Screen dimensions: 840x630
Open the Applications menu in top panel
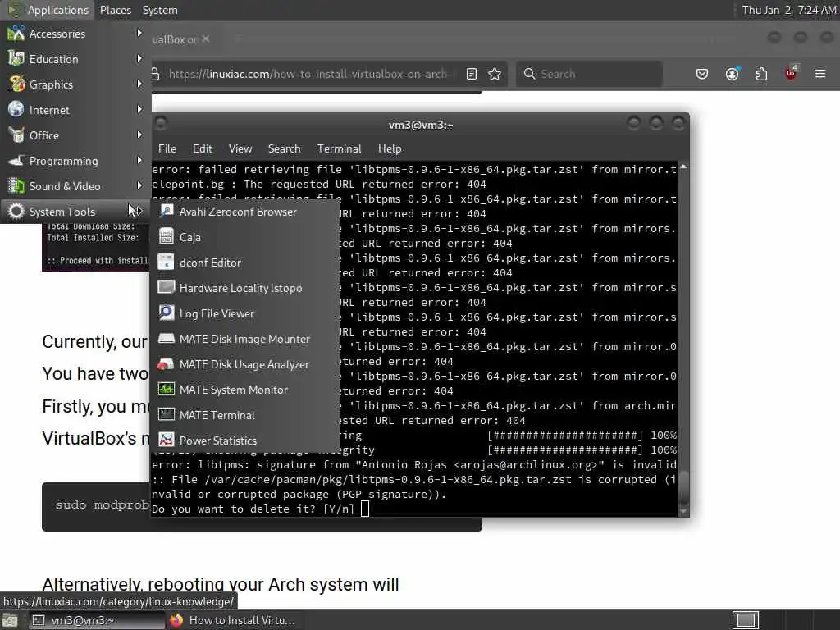click(x=48, y=10)
